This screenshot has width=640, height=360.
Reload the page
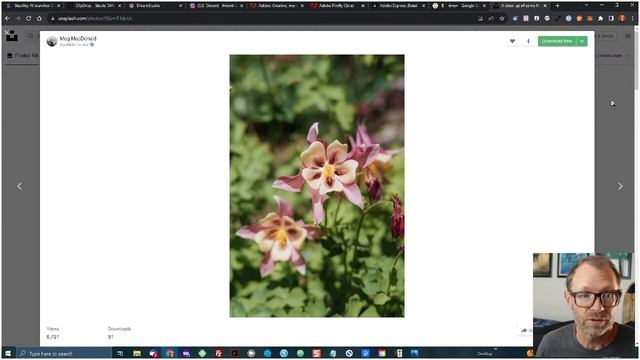tap(29, 18)
